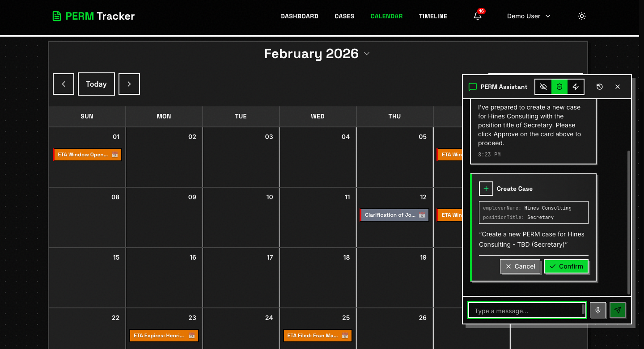
Task: Navigate to next month with the right chevron
Action: [x=129, y=84]
